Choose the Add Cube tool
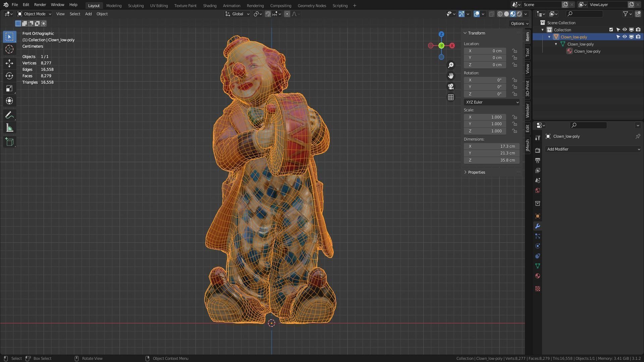644x362 pixels. [x=9, y=142]
